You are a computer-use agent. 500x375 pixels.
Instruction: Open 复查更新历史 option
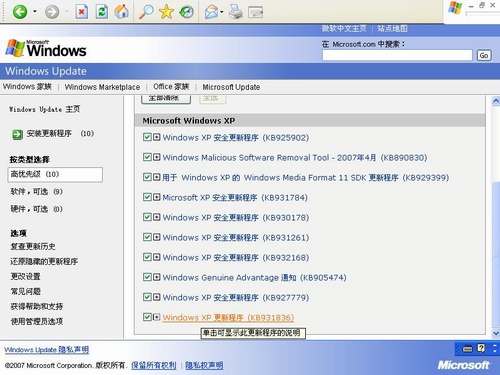(x=33, y=246)
